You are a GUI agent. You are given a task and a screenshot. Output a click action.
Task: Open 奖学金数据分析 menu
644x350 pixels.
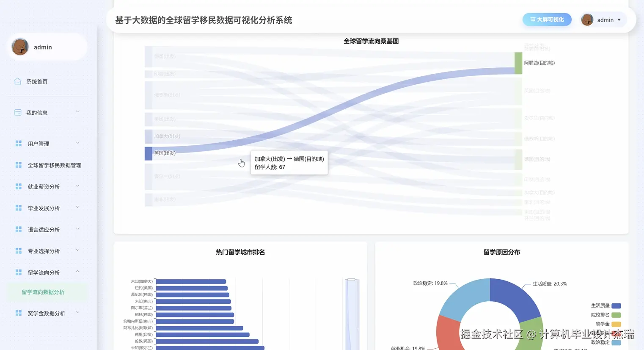coord(47,313)
